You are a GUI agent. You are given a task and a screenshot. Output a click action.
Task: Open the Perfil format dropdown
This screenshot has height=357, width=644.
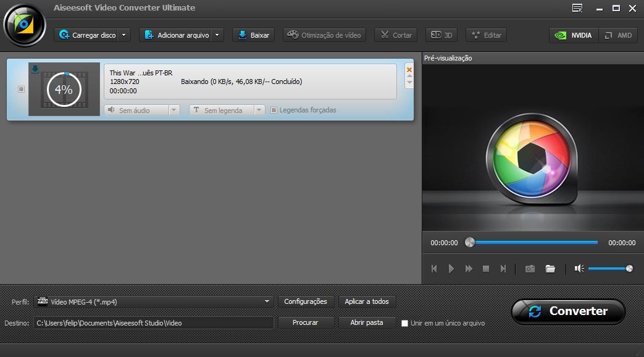[154, 301]
